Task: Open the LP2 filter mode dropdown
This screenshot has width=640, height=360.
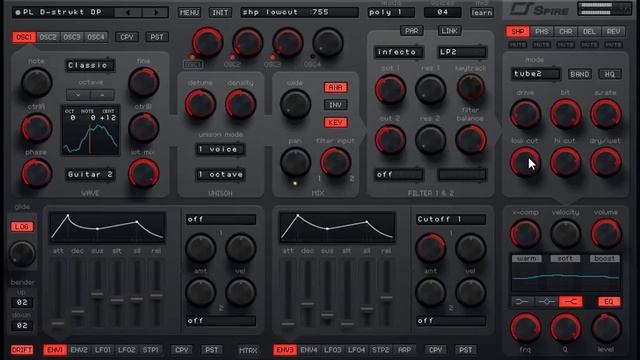Action: [x=462, y=52]
